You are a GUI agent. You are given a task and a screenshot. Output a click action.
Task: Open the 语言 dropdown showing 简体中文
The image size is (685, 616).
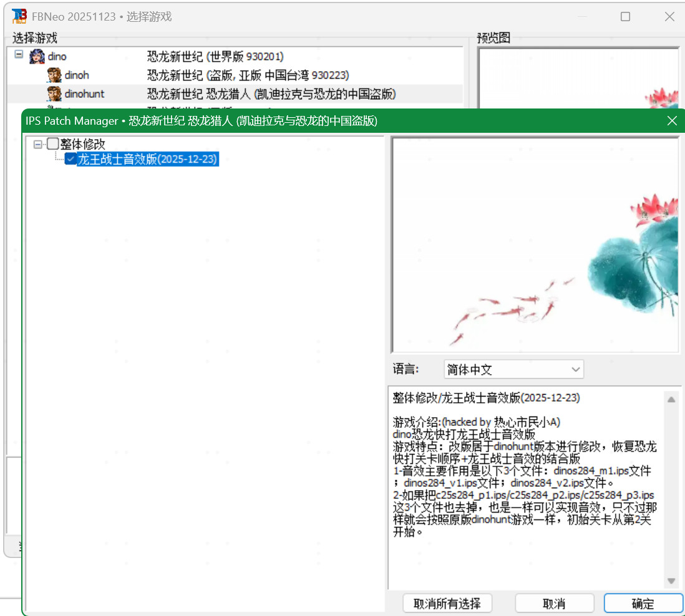click(513, 369)
